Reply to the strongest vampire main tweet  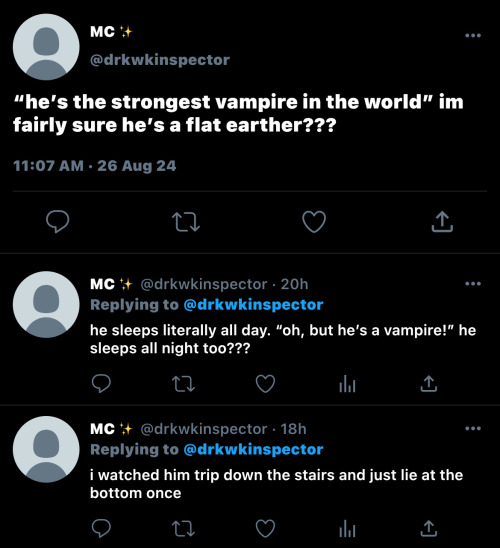pyautogui.click(x=58, y=222)
